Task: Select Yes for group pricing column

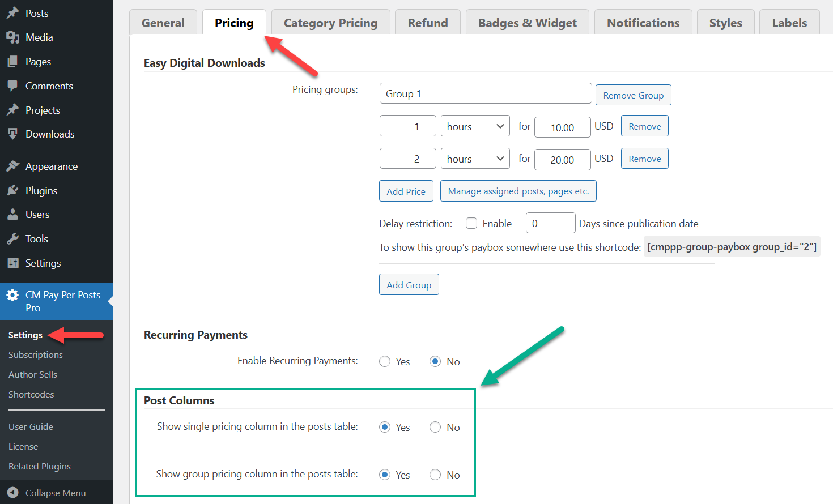Action: (x=385, y=475)
